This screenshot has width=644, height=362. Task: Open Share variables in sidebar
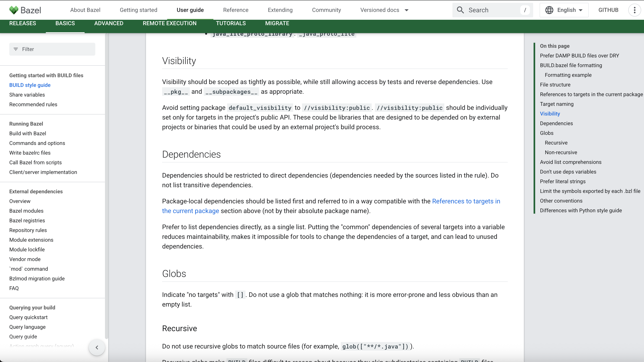pyautogui.click(x=27, y=95)
